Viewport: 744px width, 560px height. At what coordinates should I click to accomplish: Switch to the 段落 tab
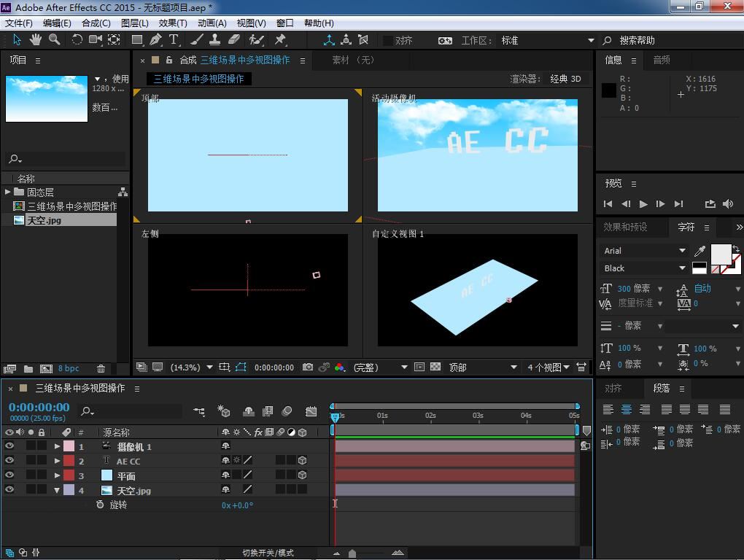(x=662, y=388)
